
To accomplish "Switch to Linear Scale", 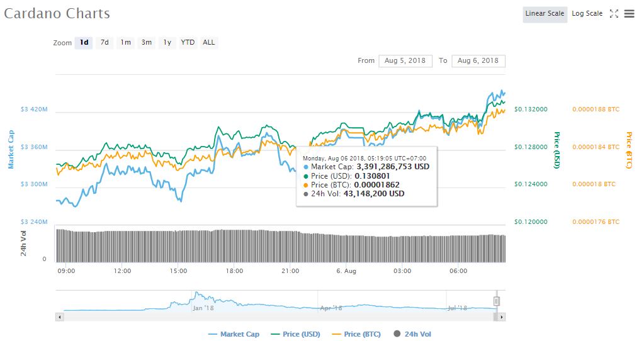I will click(x=545, y=13).
